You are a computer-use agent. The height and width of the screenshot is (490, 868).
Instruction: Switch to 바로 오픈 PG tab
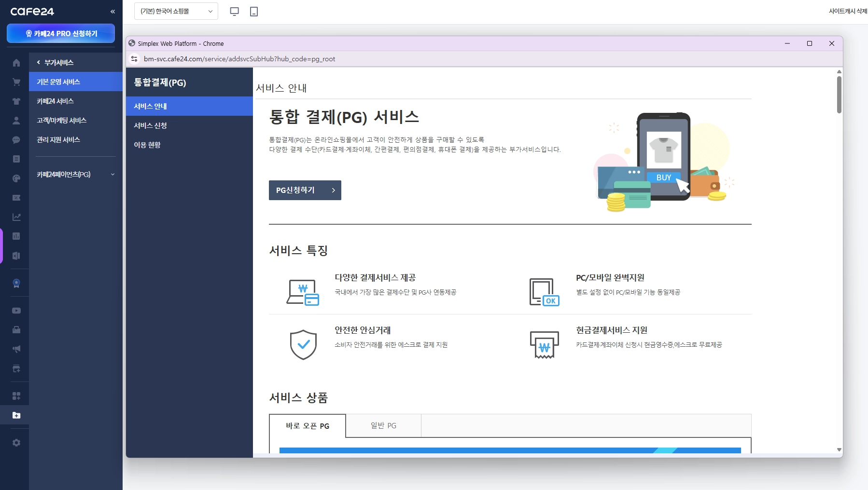tap(308, 426)
